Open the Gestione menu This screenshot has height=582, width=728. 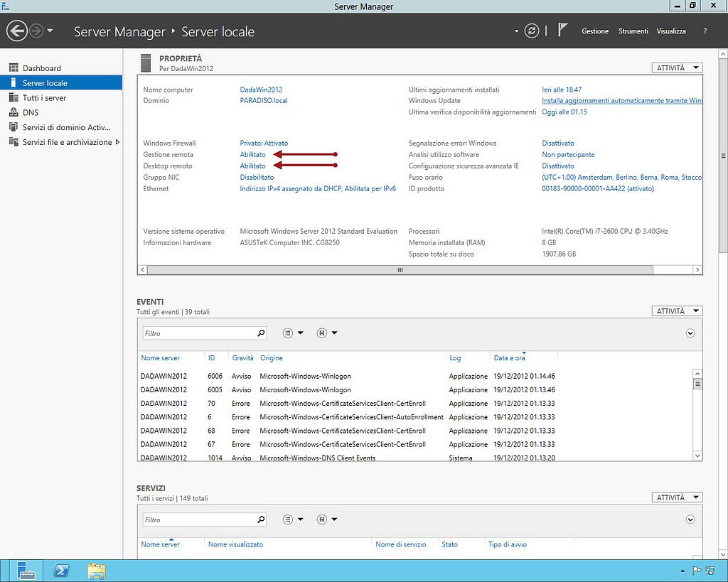595,31
